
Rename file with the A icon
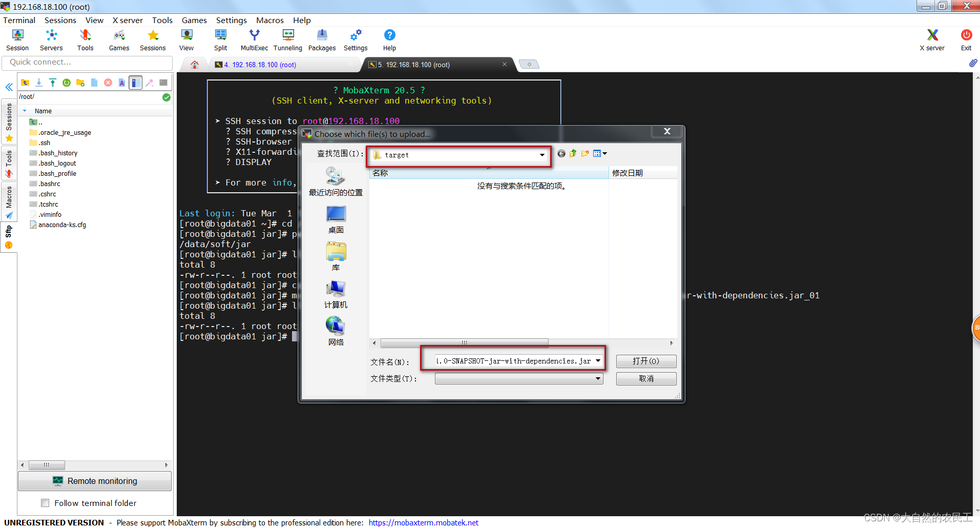click(122, 83)
